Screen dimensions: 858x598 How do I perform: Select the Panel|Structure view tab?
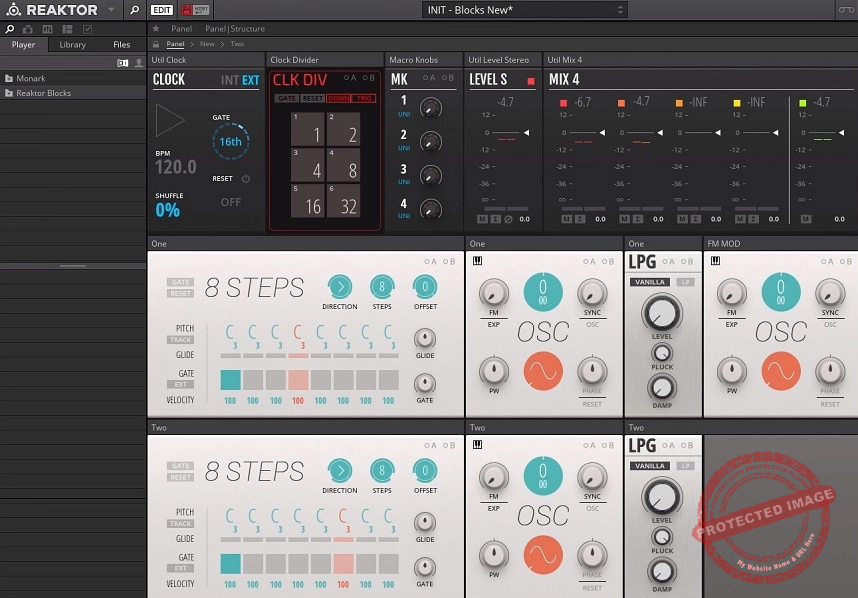(235, 28)
